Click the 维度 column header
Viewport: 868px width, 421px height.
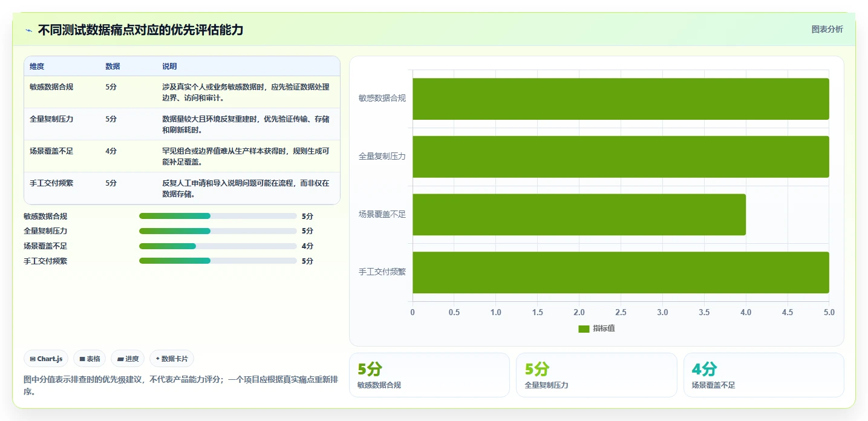[37, 67]
